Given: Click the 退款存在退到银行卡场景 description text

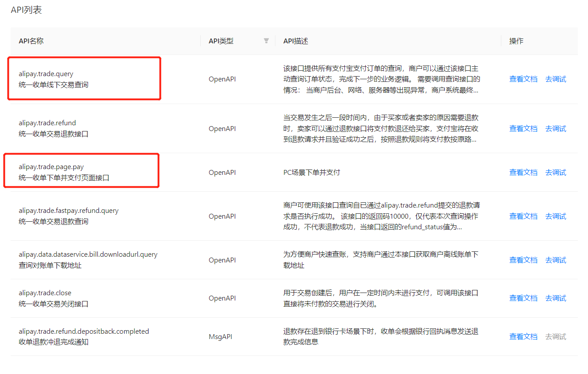Looking at the screenshot, I should (x=381, y=337).
